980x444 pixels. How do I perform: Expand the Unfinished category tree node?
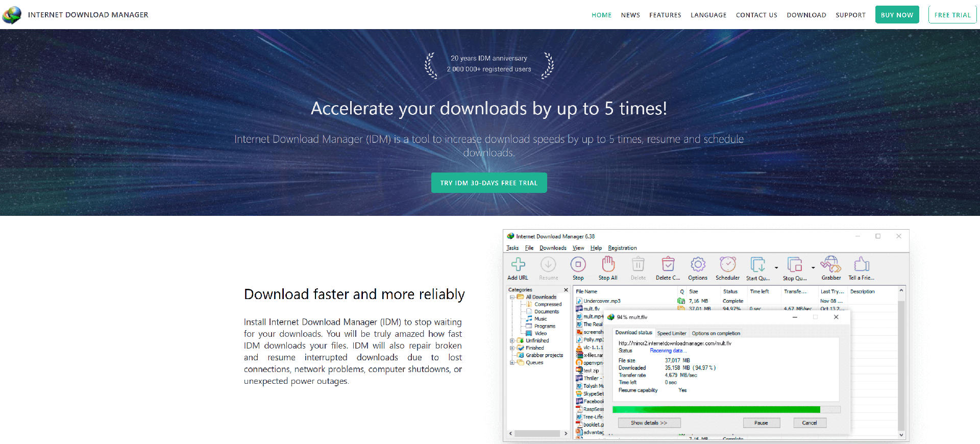pyautogui.click(x=512, y=341)
